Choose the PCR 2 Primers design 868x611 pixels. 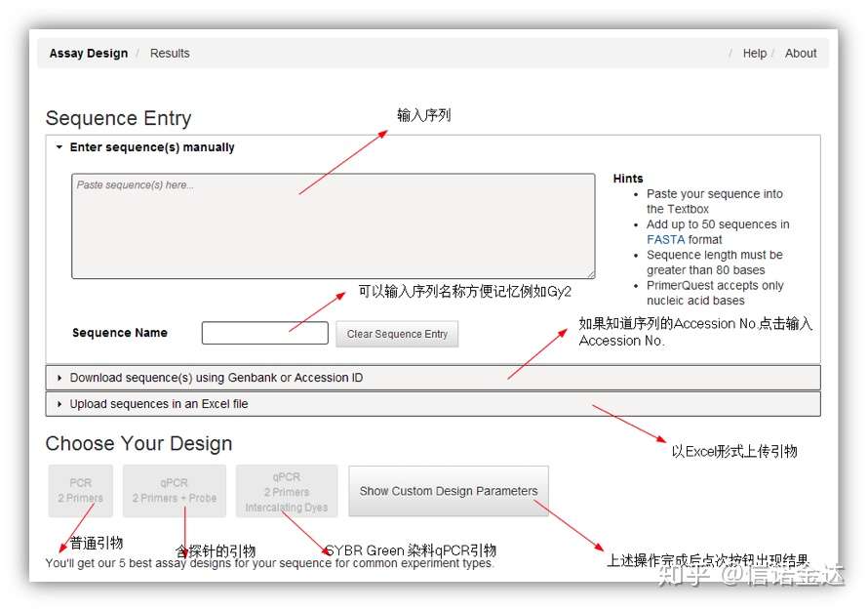coord(81,491)
